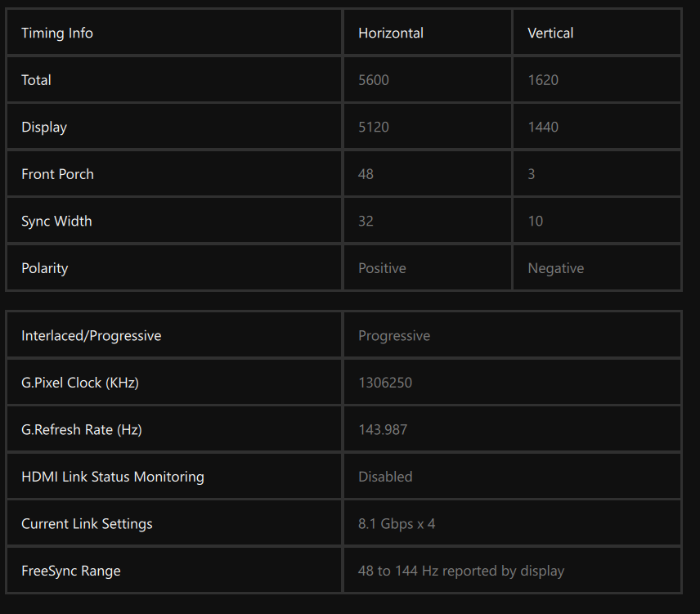Select the Progressive value cell

394,336
